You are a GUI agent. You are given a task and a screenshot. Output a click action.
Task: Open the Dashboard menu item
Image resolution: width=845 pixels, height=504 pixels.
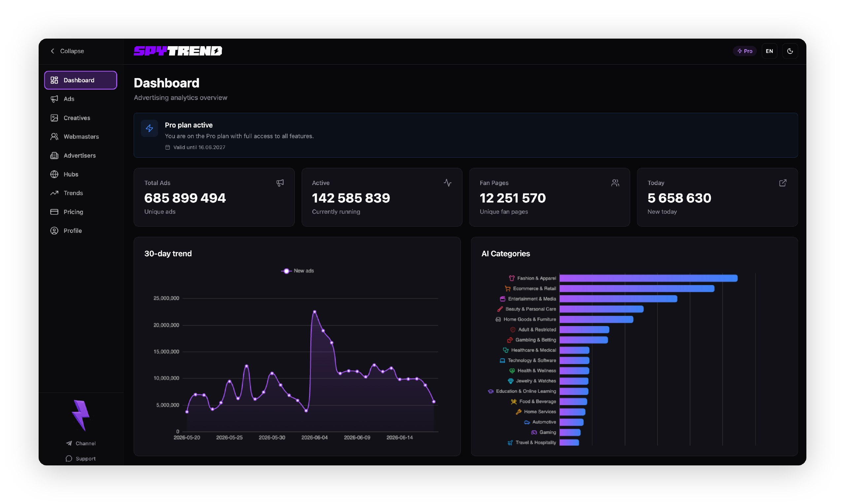click(x=81, y=80)
